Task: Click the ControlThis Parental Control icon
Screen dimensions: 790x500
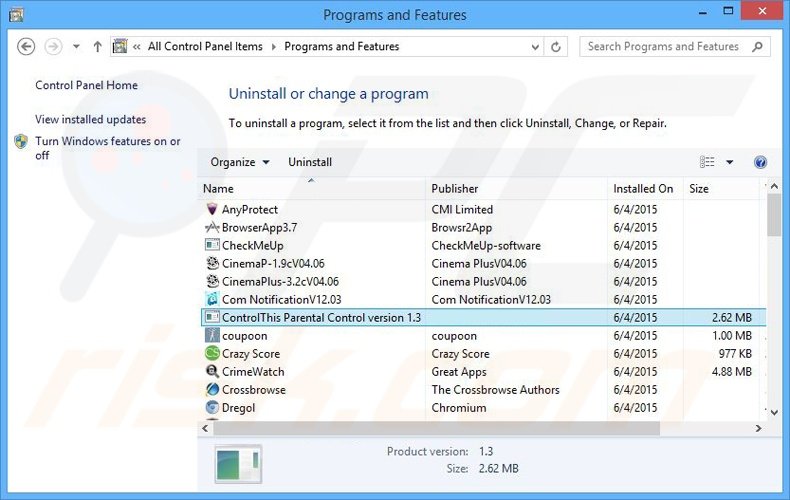Action: (x=212, y=317)
